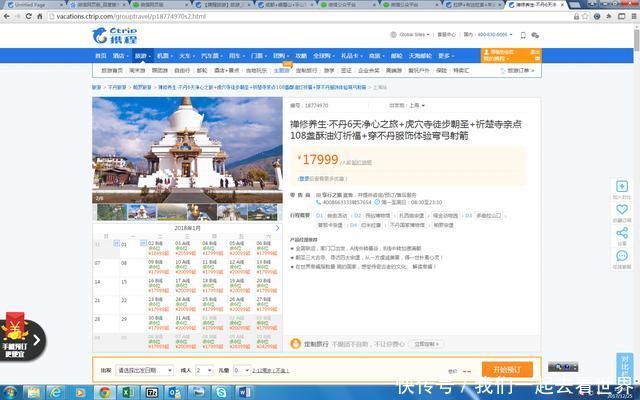Viewport: 640px width, 400px height.
Task: Click the large white stupa main photo
Action: 187,150
